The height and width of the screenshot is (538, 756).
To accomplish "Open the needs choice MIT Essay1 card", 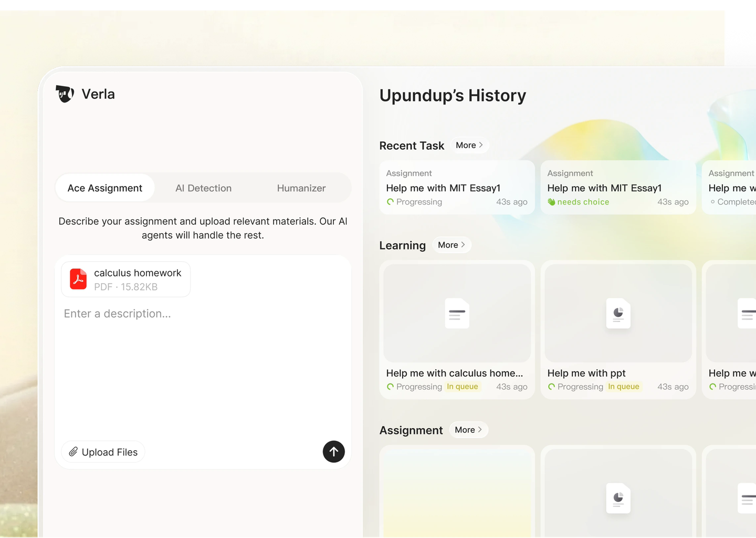I will [x=618, y=188].
